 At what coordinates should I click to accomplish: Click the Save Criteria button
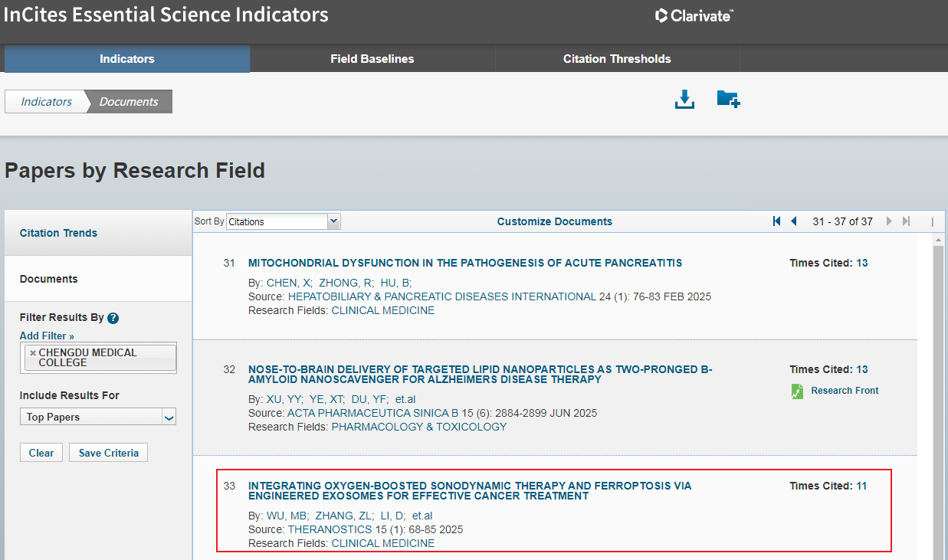108,453
